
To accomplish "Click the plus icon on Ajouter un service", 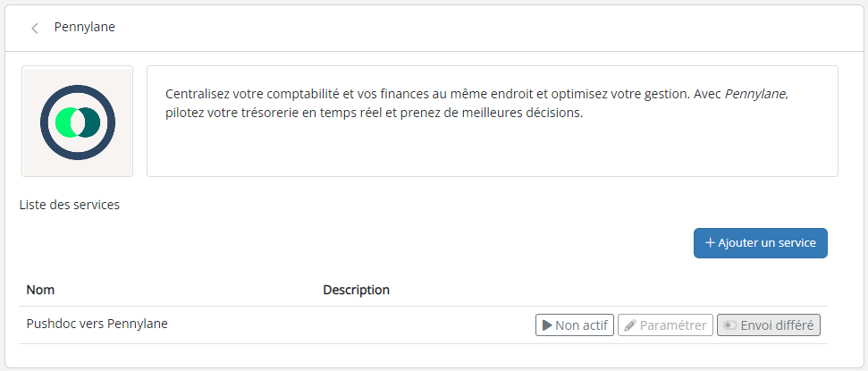I will pos(710,242).
